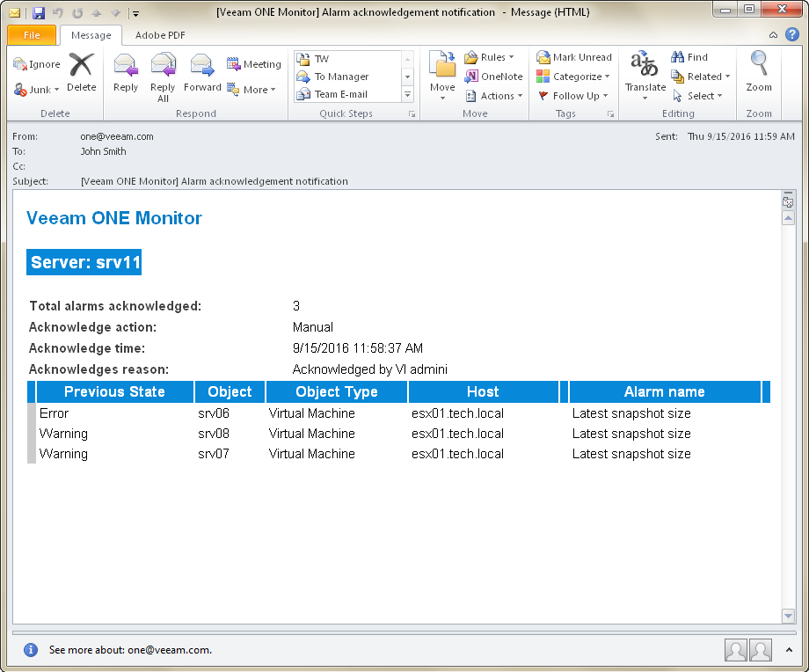Click the Outlook envelope icon in title bar
Viewport: 809px width, 672px height.
[14, 12]
